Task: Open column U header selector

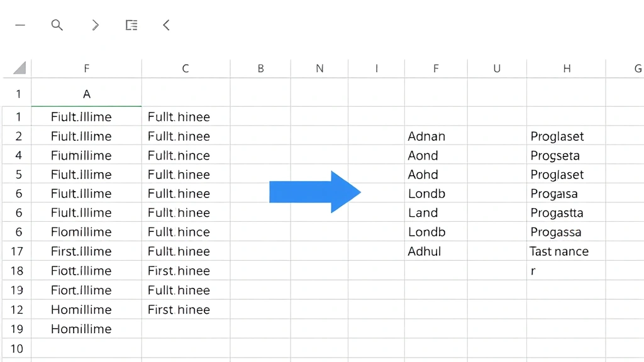Action: click(x=497, y=68)
